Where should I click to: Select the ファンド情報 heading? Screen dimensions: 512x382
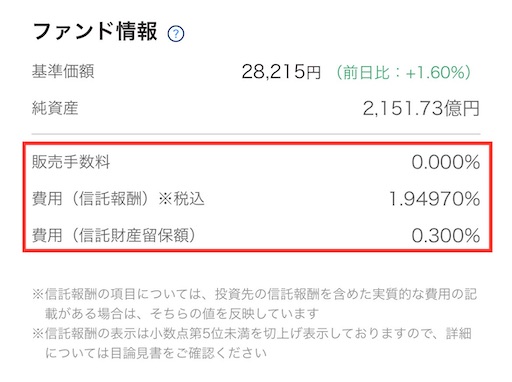pos(95,32)
